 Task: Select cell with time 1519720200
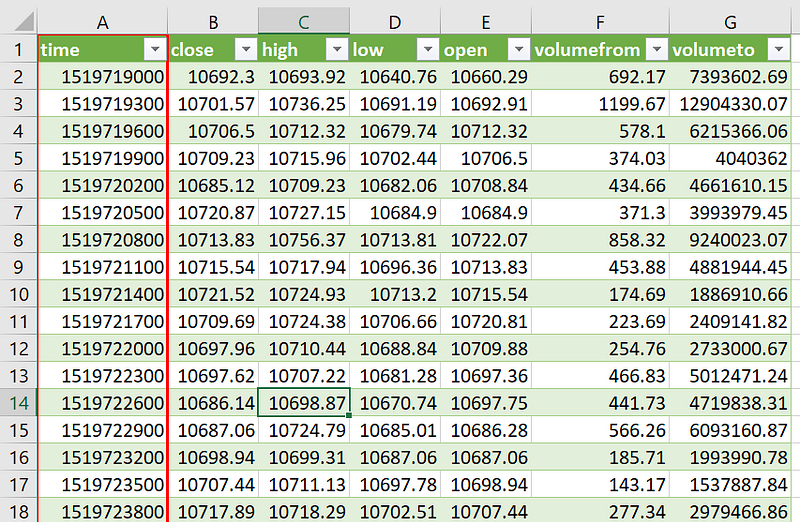pyautogui.click(x=103, y=185)
